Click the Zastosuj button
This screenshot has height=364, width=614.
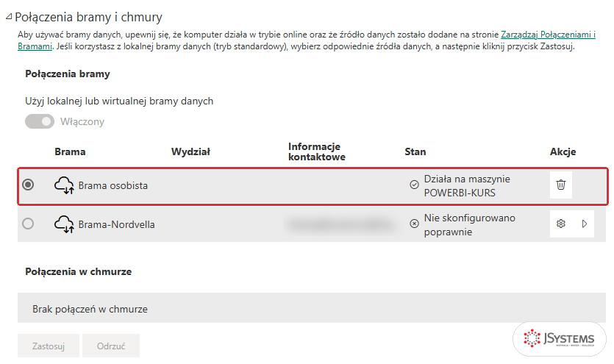coord(49,346)
